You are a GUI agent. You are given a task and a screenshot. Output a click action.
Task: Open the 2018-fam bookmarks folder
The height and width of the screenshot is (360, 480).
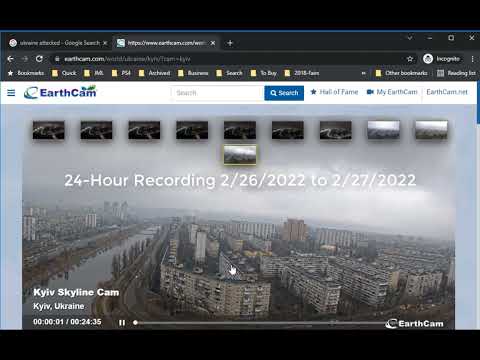pyautogui.click(x=302, y=73)
